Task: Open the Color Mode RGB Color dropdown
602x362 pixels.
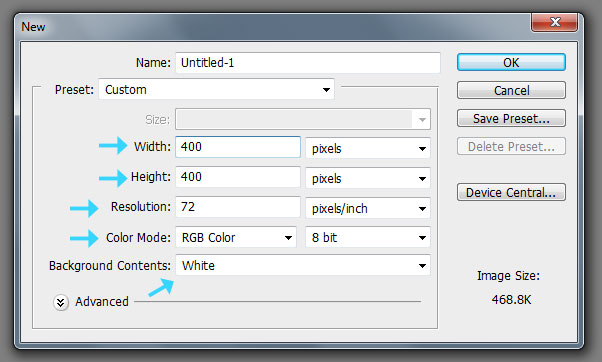Action: 236,237
